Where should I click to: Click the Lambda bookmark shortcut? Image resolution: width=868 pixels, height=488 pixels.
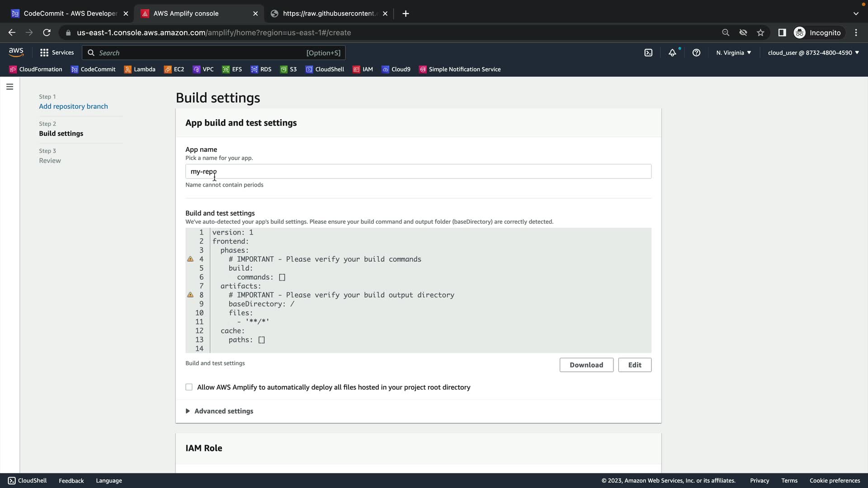[140, 69]
